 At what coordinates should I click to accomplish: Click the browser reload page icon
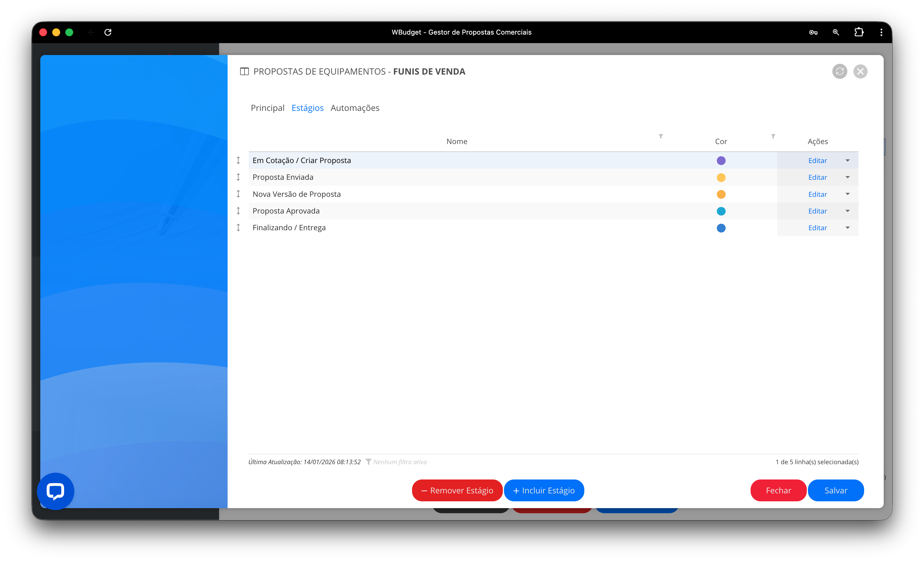click(x=108, y=32)
